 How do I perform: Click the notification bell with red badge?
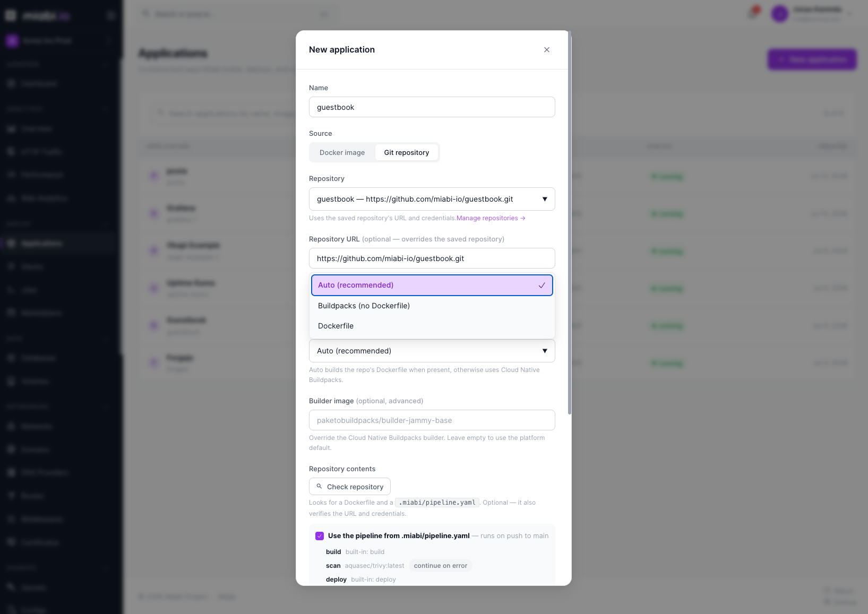coord(753,13)
